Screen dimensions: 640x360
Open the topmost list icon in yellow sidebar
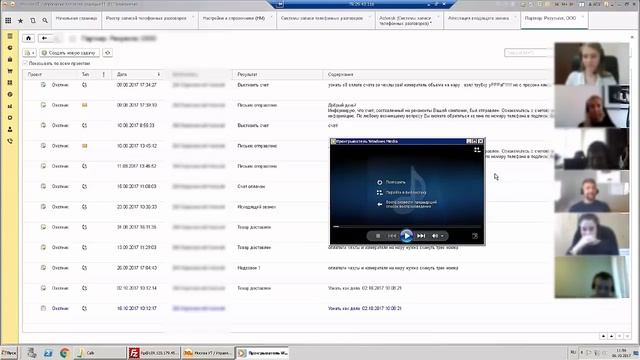pos(10,36)
